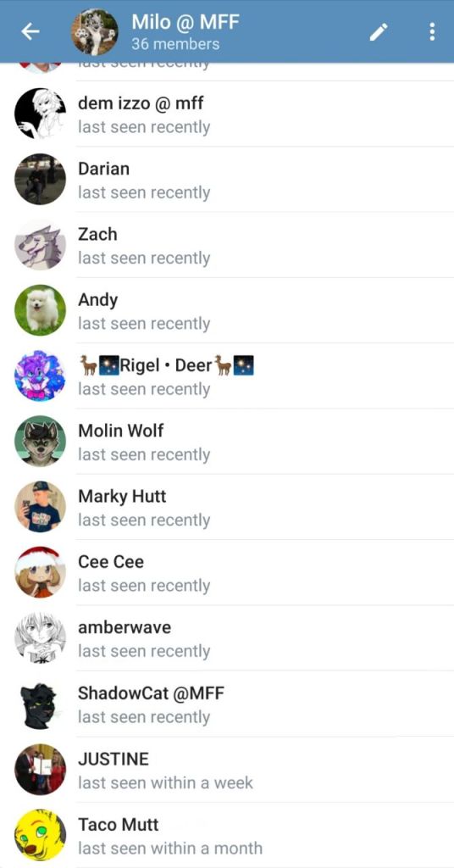Open amberwave's profile entry

227,637
